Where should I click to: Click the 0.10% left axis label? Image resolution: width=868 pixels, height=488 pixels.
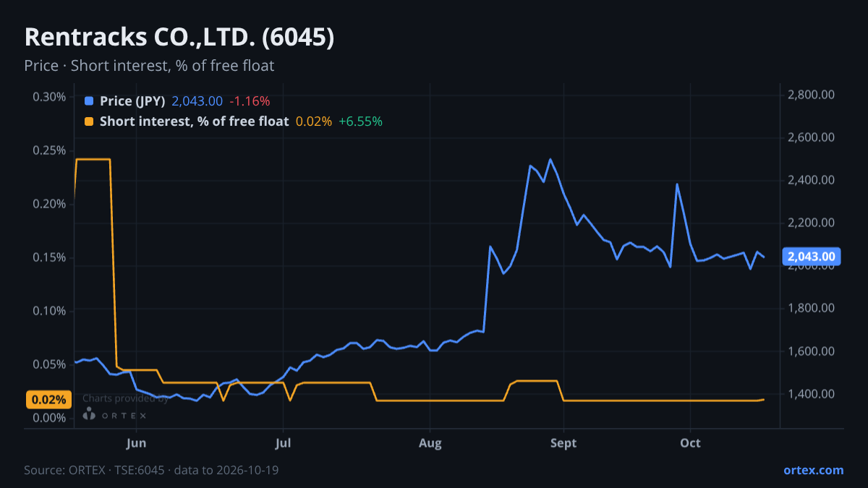49,311
